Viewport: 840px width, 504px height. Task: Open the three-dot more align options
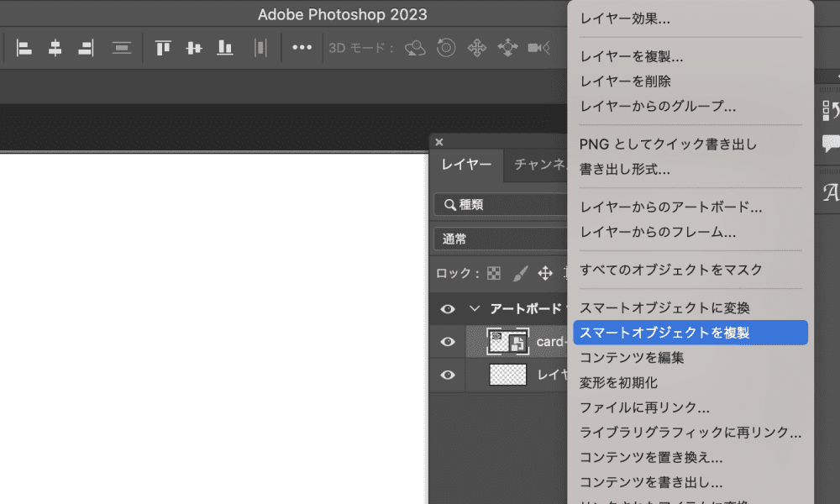tap(302, 48)
